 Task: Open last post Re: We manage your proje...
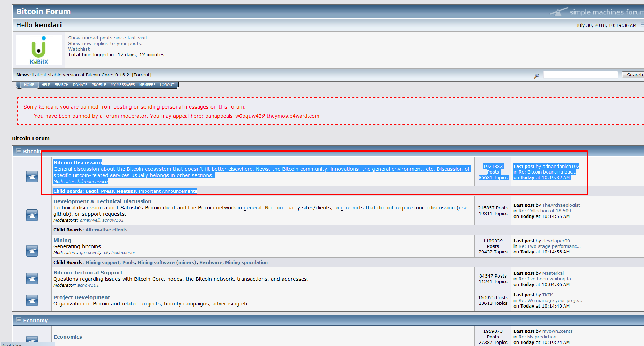(550, 300)
